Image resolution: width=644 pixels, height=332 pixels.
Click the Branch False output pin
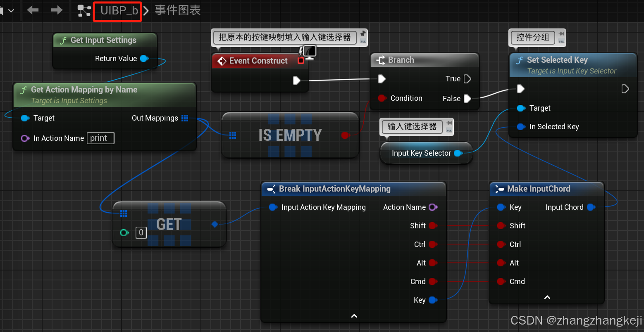tap(467, 99)
